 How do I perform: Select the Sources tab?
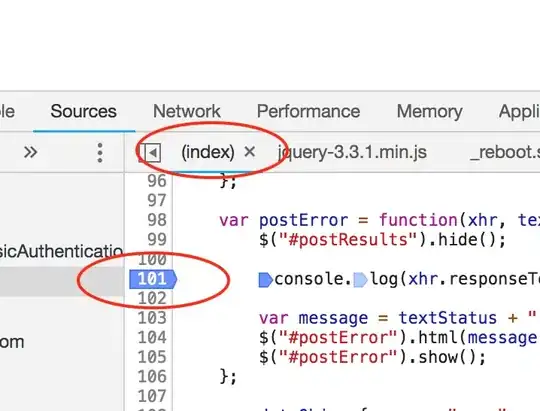(x=84, y=111)
